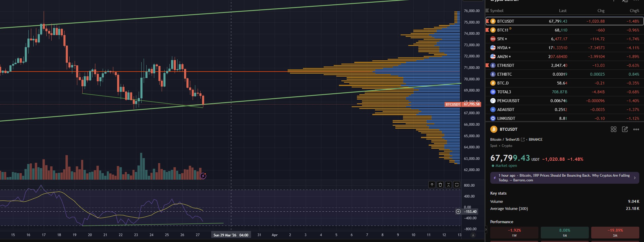Click the -153.40 indicator scale label
This screenshot has width=644, height=242.
pos(470,211)
